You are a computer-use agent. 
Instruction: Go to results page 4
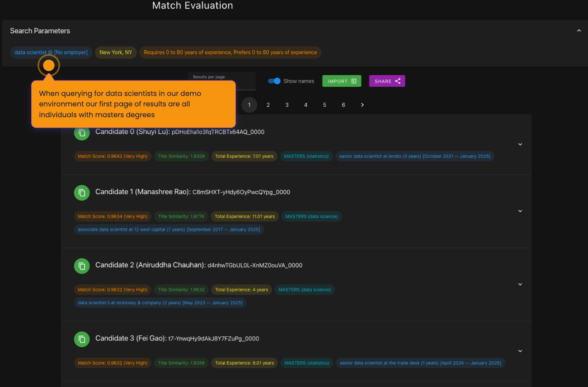tap(306, 105)
